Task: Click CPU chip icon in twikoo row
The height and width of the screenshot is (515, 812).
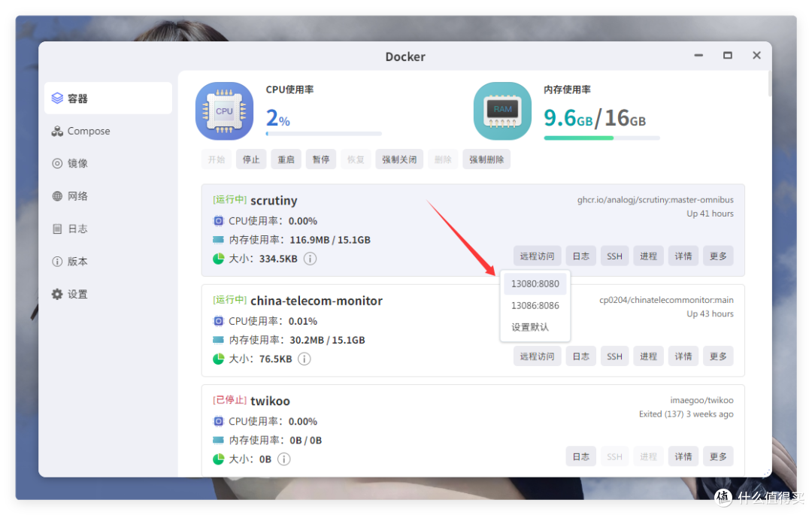Action: pos(219,421)
